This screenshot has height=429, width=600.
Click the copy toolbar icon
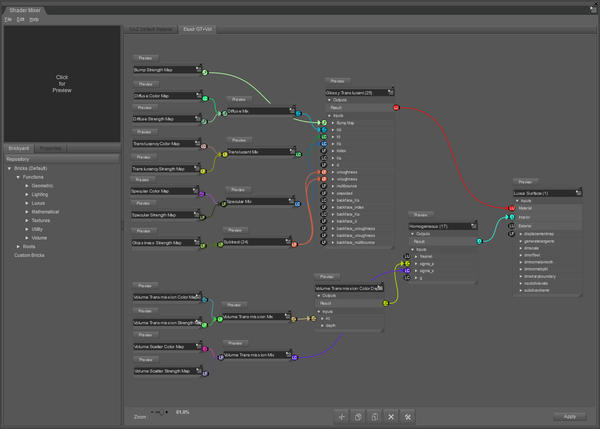pos(358,417)
